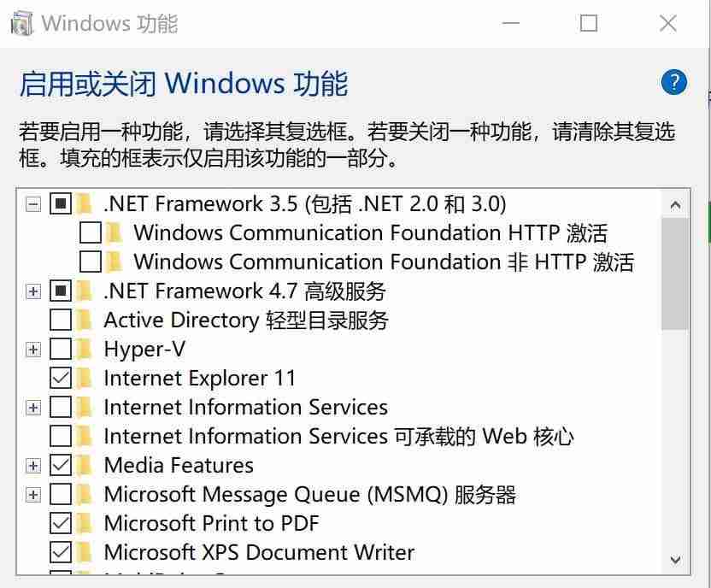
Task: Open the help via the question mark icon
Action: [x=674, y=82]
